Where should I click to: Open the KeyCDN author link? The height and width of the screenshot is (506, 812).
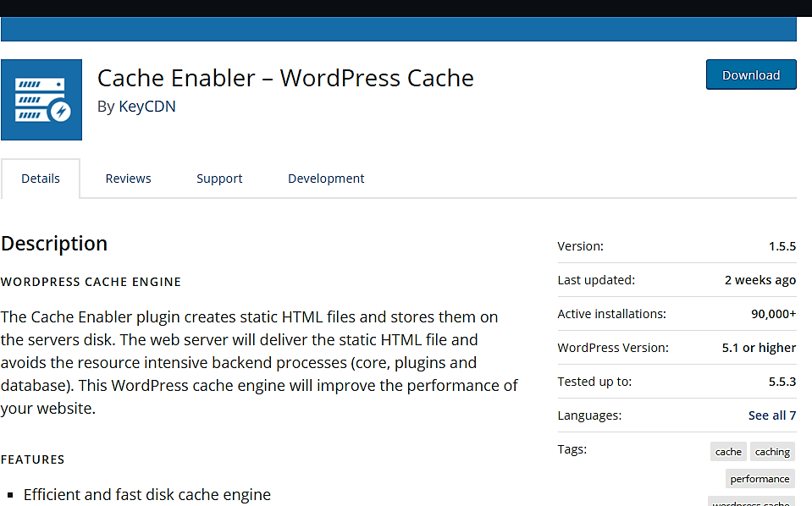pos(147,106)
